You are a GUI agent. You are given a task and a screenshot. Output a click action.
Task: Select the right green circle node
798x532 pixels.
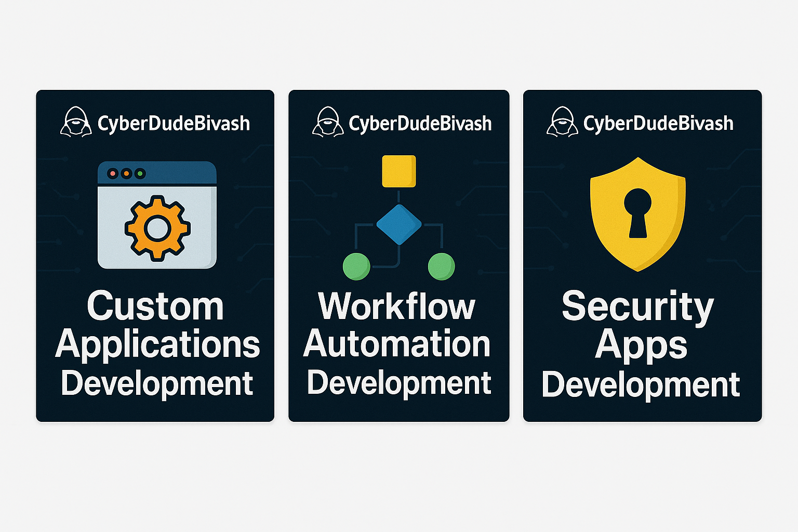click(x=441, y=267)
